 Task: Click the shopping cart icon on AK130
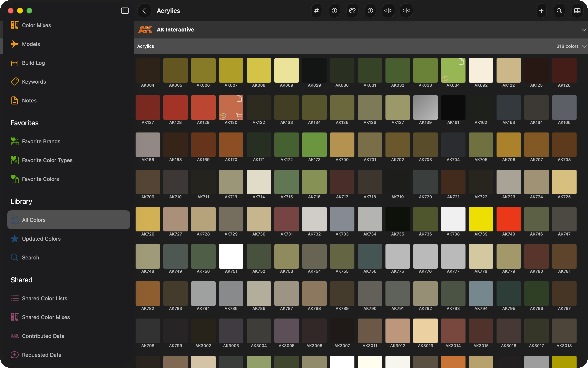tap(239, 116)
